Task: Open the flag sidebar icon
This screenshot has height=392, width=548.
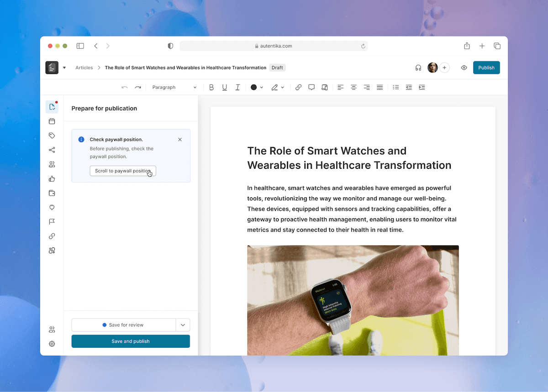Action: pyautogui.click(x=52, y=222)
